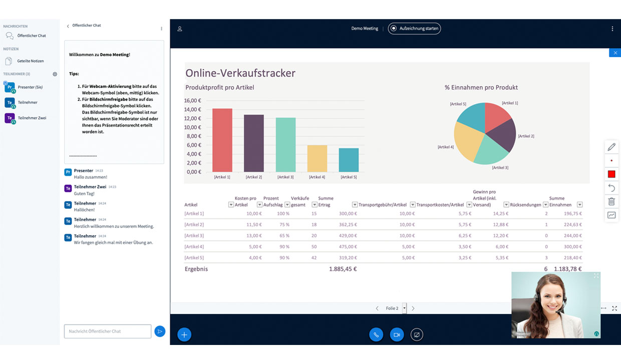Toggle the webcam sharing button

[397, 334]
